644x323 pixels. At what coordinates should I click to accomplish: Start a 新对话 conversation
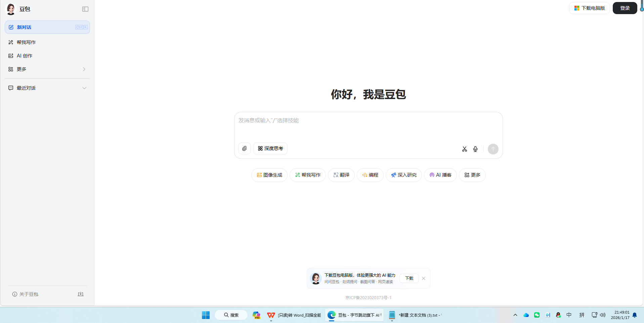[x=24, y=27]
